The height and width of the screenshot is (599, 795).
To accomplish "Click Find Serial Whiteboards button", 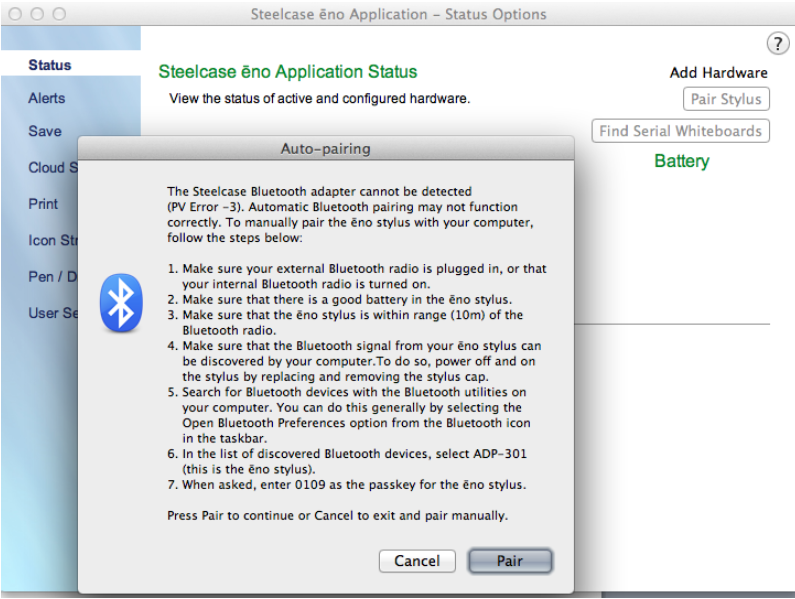I will pos(680,131).
